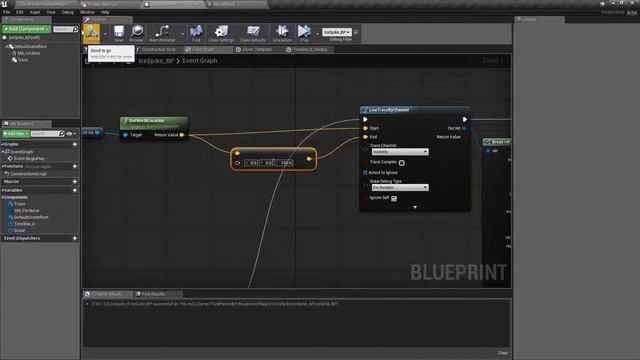The width and height of the screenshot is (640, 360).
Task: Click the Target pin on GetWorldLocation
Action: pyautogui.click(x=125, y=135)
